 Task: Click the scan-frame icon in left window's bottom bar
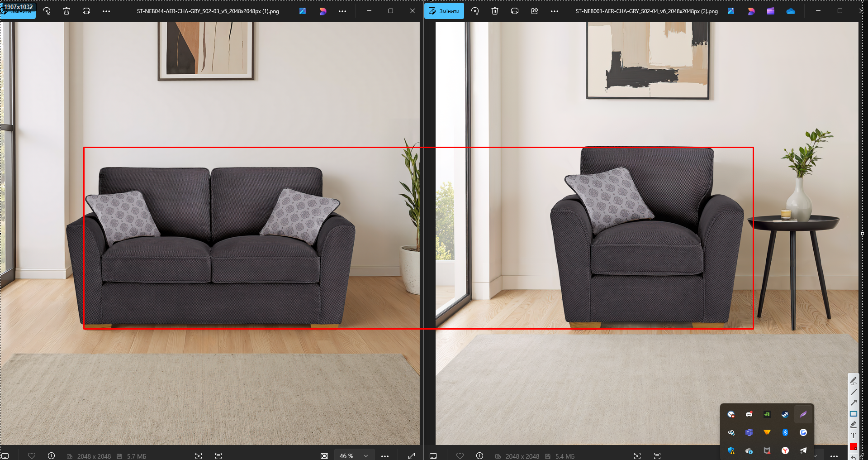(199, 456)
